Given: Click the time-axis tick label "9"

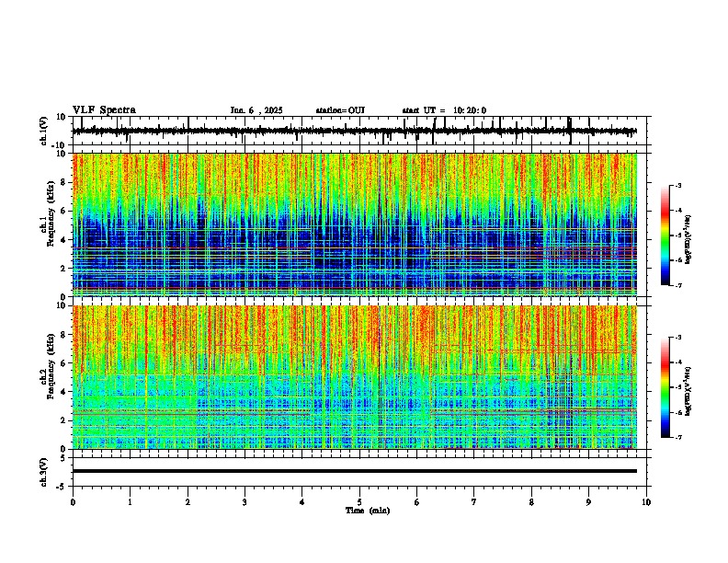Looking at the screenshot, I should tap(588, 502).
